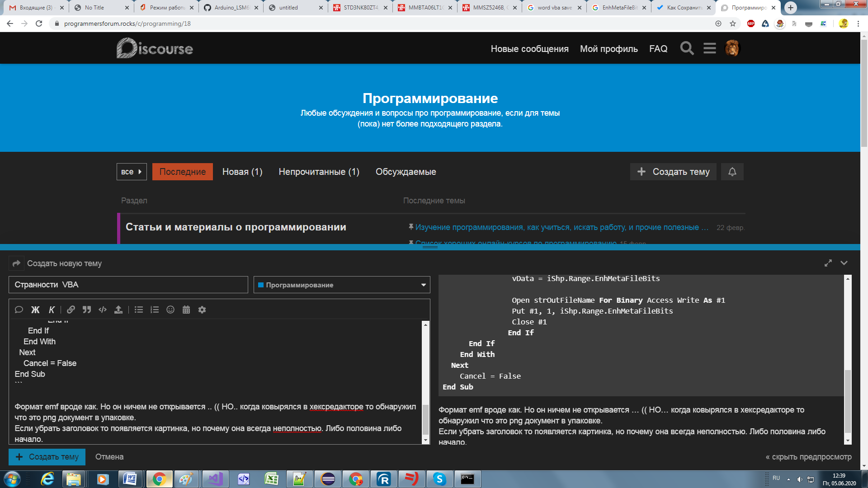The height and width of the screenshot is (488, 868).
Task: Open the Программирование category selector dropdown
Action: 342,285
